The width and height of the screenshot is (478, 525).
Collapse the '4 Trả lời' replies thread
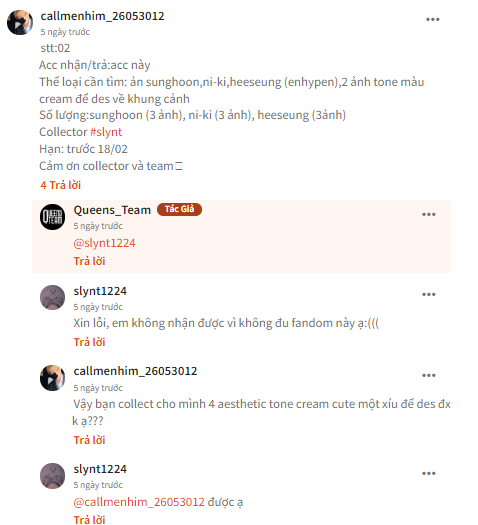click(x=61, y=185)
